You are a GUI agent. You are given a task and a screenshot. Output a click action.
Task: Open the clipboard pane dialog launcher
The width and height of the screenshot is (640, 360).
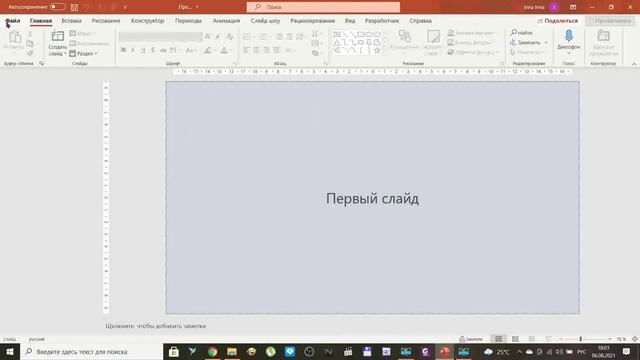click(x=41, y=64)
